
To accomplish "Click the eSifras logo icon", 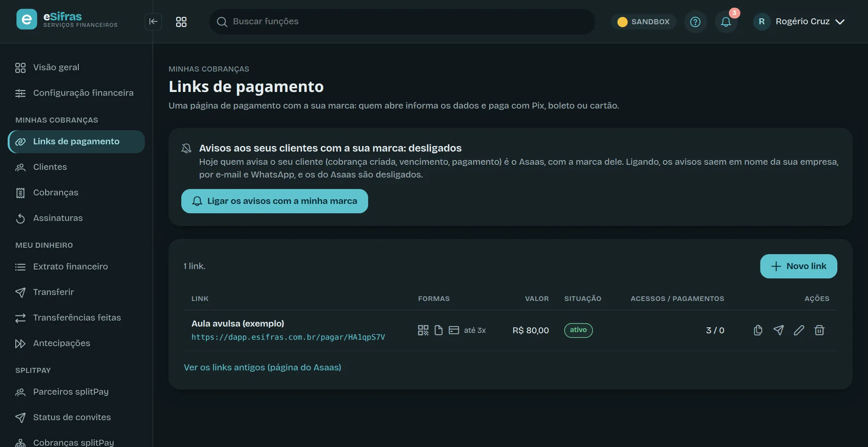I will point(27,20).
